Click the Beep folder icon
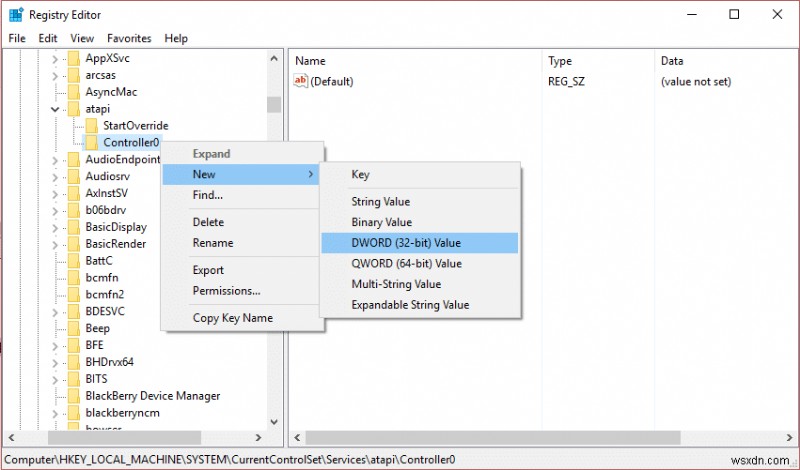 pos(74,328)
